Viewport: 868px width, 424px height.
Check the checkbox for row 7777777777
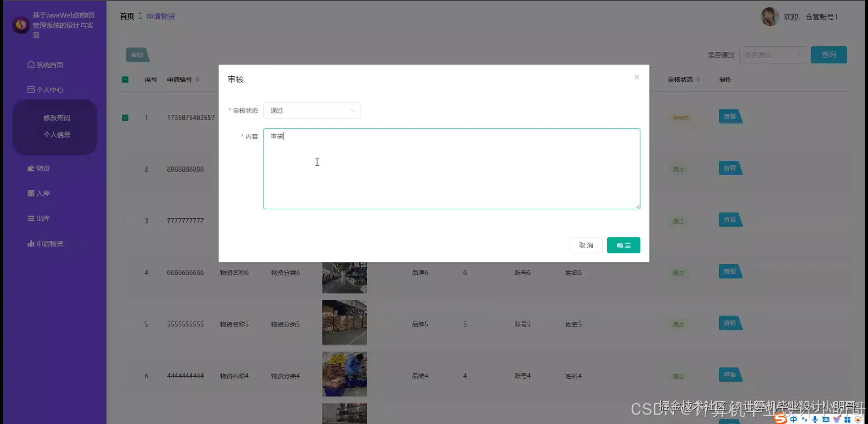click(125, 221)
